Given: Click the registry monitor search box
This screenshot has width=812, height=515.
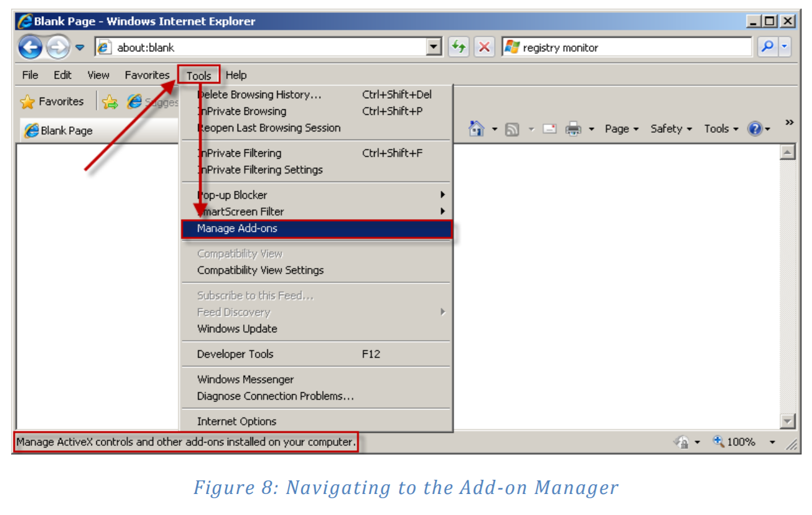Looking at the screenshot, I should [627, 48].
